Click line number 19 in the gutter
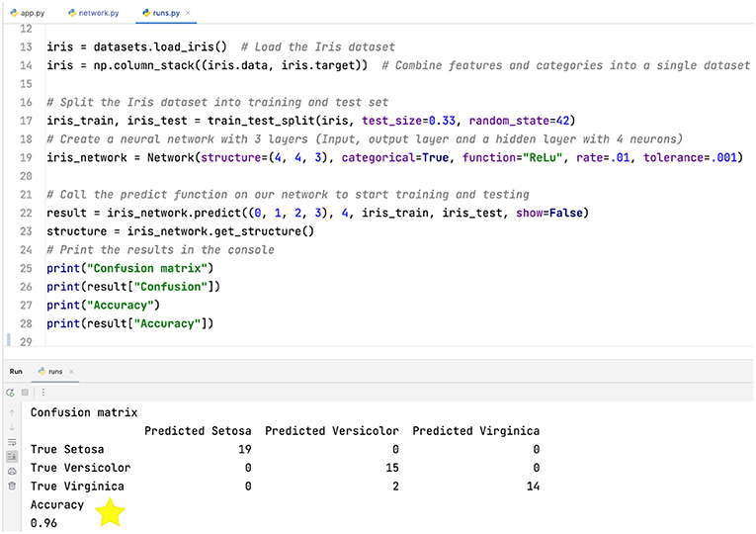 pos(26,158)
